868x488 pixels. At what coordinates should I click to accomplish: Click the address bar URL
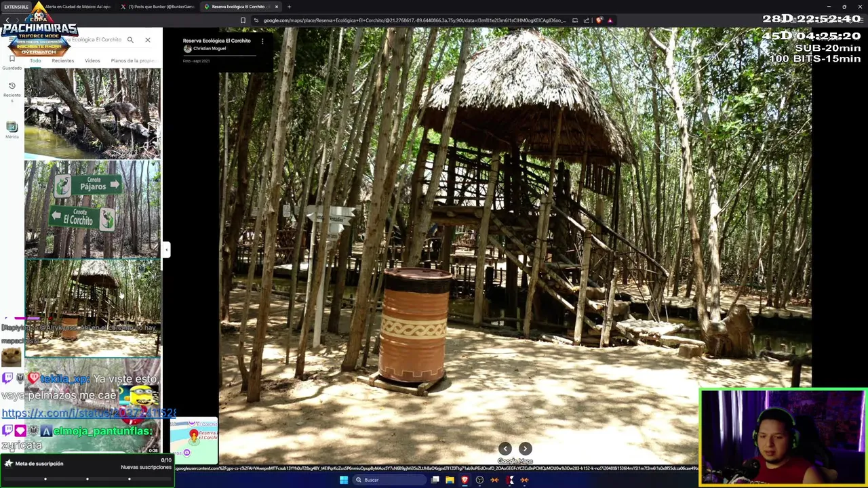[x=414, y=20]
